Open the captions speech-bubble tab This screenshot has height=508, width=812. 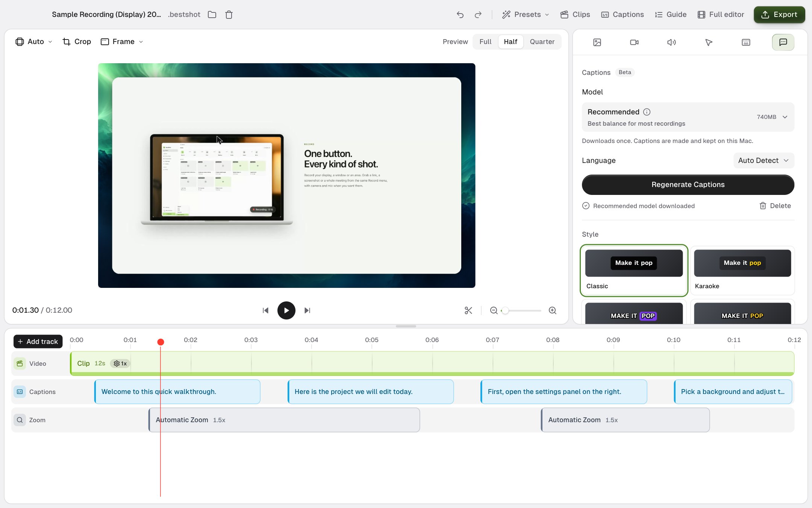tap(783, 42)
